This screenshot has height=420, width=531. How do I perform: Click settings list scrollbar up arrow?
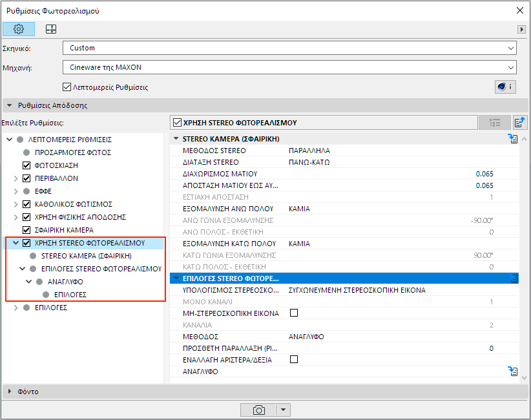(x=525, y=139)
